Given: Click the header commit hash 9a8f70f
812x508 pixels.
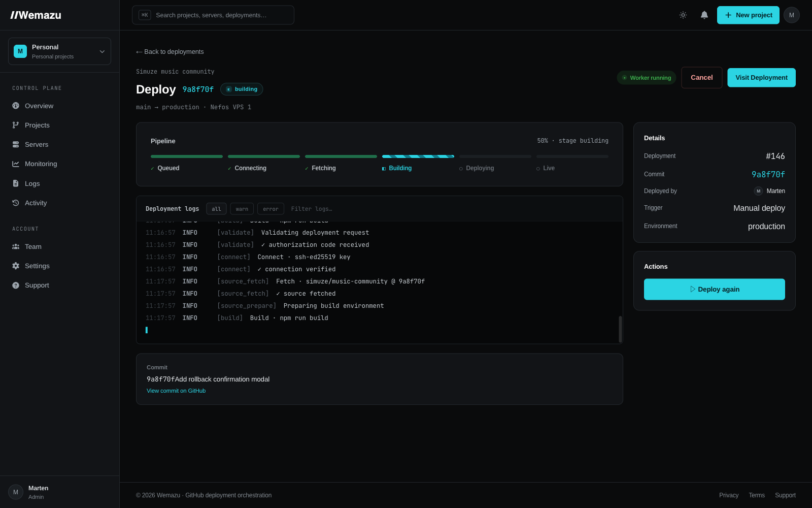Looking at the screenshot, I should coord(198,89).
